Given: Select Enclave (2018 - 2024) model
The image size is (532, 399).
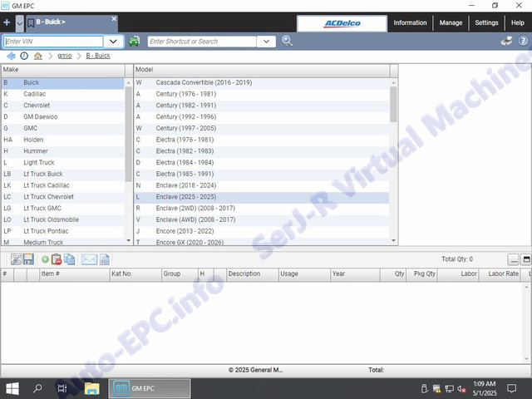Looking at the screenshot, I should coord(262,185).
